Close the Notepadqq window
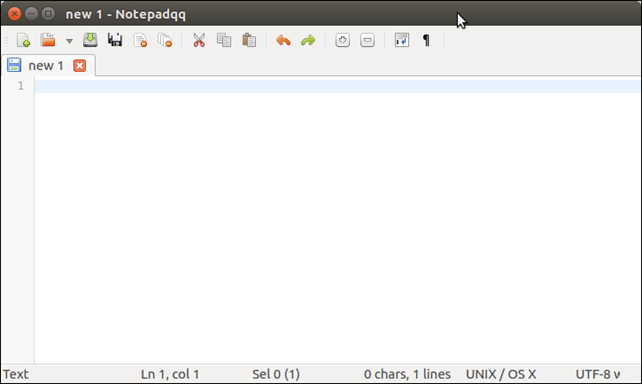Image resolution: width=642 pixels, height=384 pixels. point(14,14)
